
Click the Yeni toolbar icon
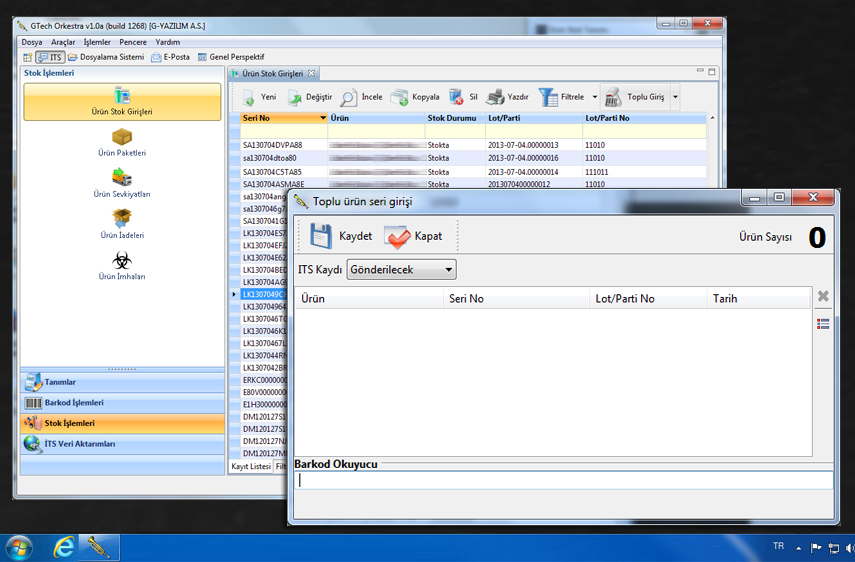249,98
